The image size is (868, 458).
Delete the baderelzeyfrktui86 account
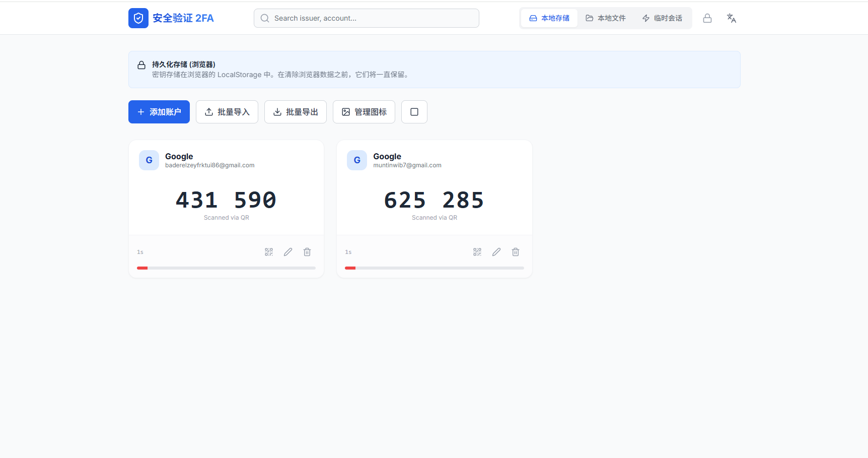pos(307,251)
